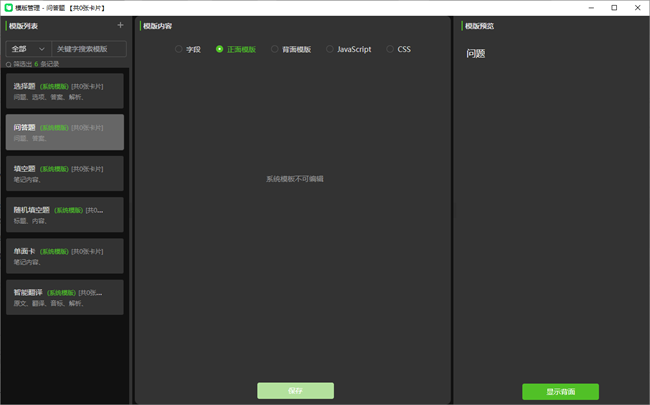Select the 选择题 template
650x405 pixels.
coord(64,91)
